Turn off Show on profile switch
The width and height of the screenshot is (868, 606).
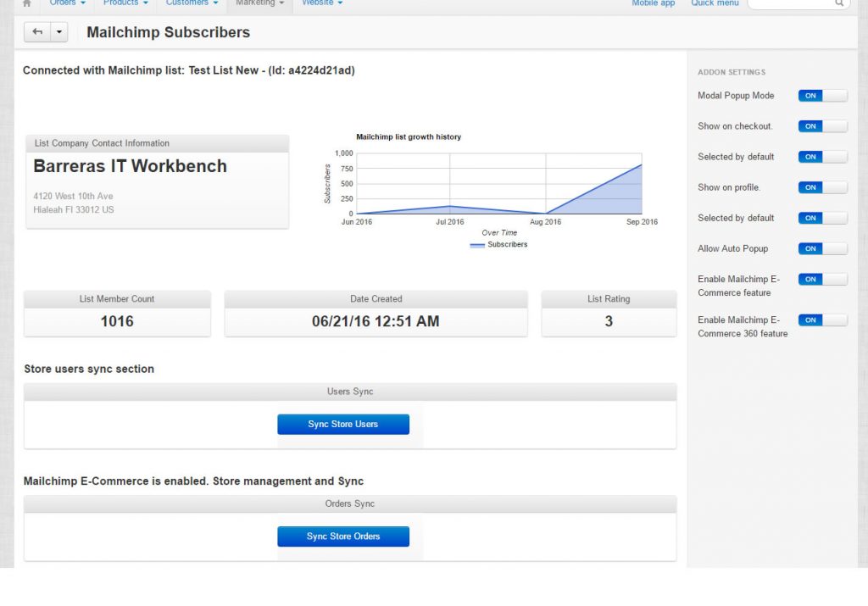pyautogui.click(x=822, y=187)
